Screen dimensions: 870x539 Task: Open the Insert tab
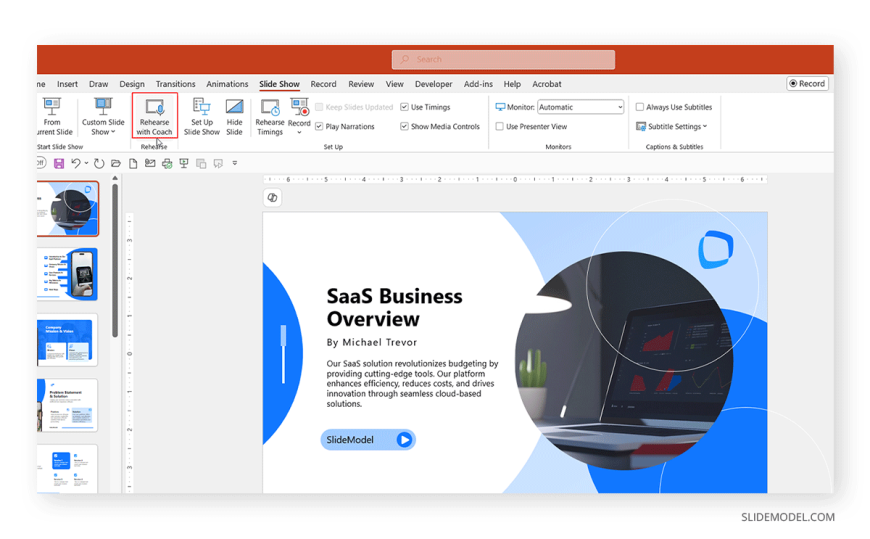[67, 84]
